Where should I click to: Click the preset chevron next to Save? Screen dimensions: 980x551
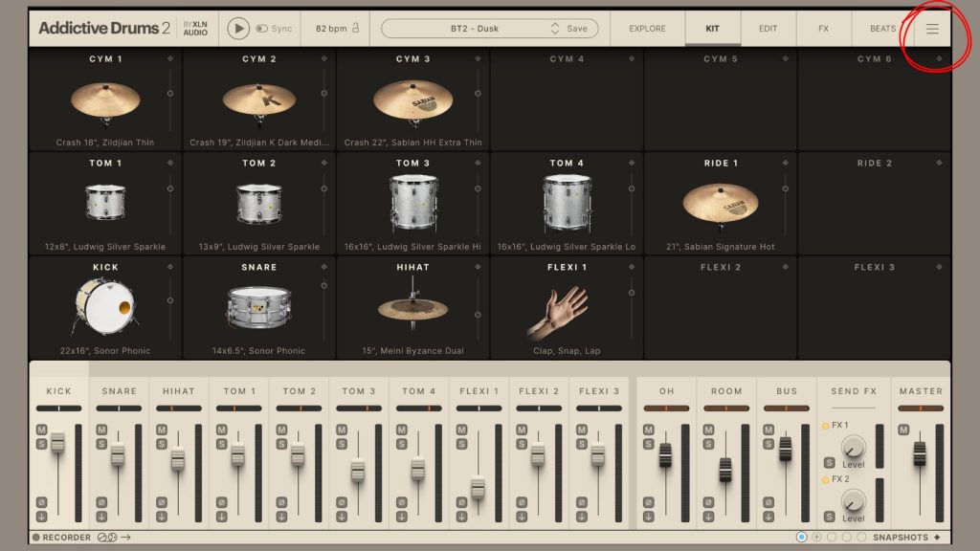553,28
